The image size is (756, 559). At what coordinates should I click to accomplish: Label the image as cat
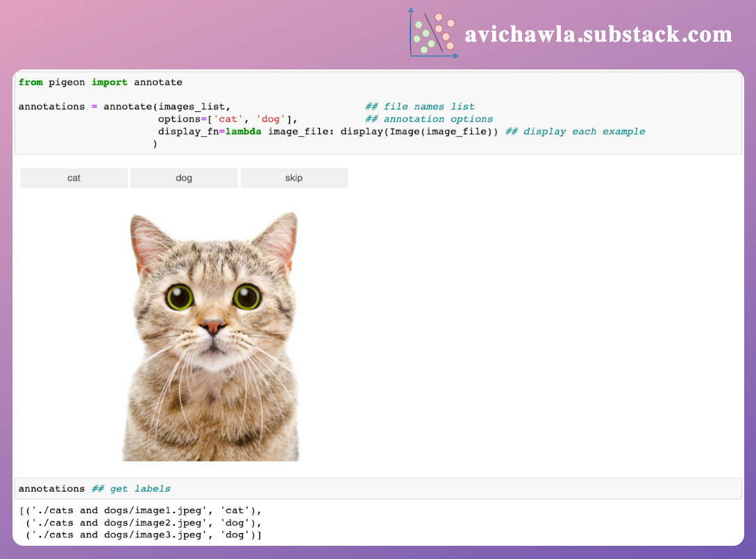click(74, 178)
